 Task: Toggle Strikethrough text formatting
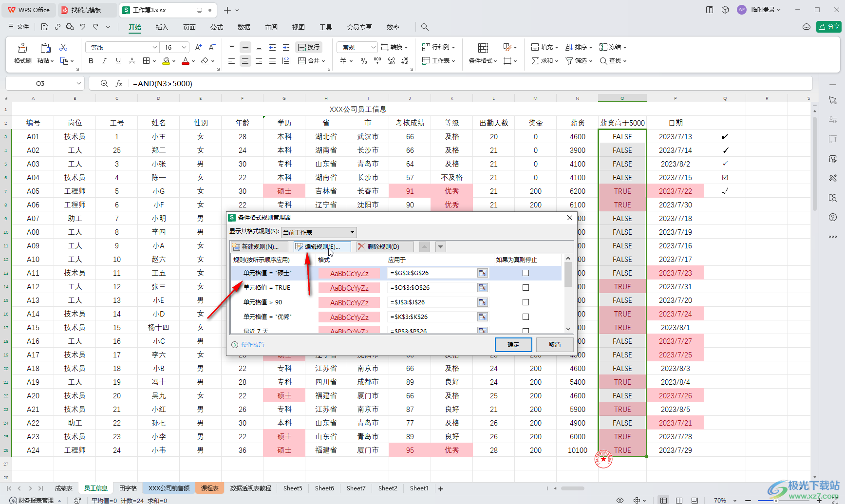pos(131,61)
